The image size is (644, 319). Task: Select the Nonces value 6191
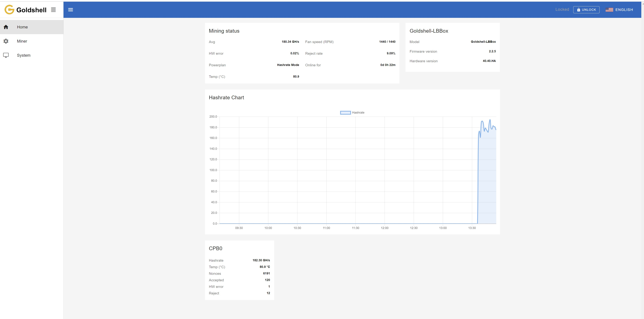coord(266,274)
